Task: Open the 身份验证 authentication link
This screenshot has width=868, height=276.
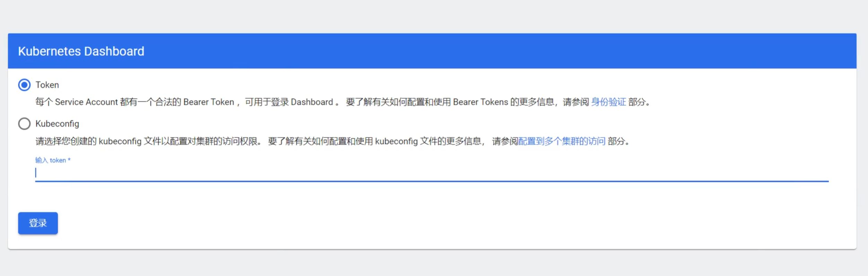Action: [608, 102]
